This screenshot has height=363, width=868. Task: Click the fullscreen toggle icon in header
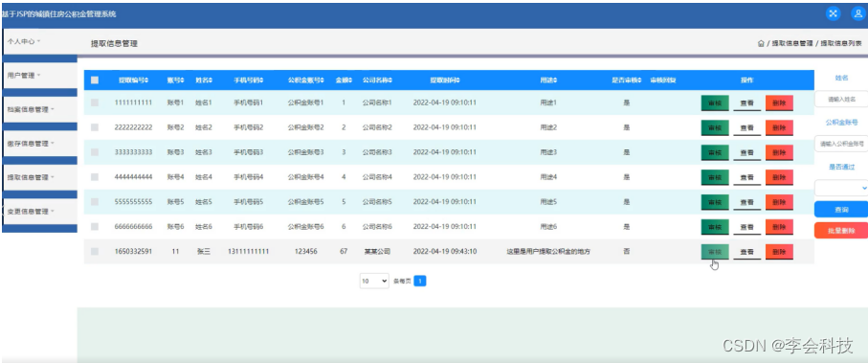point(834,13)
